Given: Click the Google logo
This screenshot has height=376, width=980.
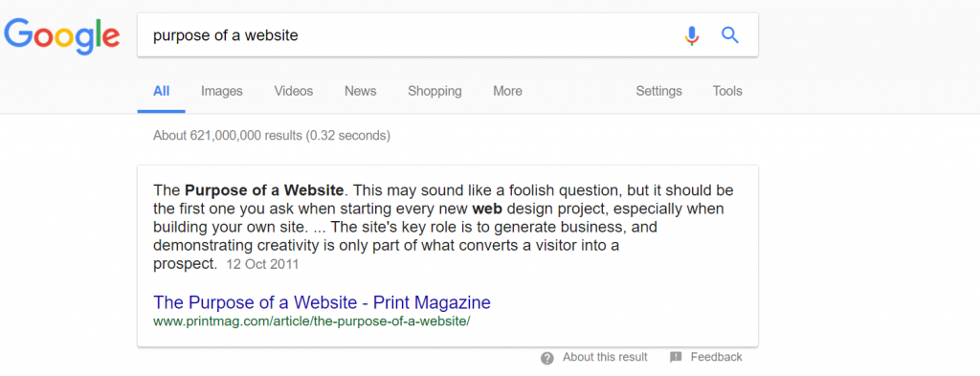Looking at the screenshot, I should point(62,36).
